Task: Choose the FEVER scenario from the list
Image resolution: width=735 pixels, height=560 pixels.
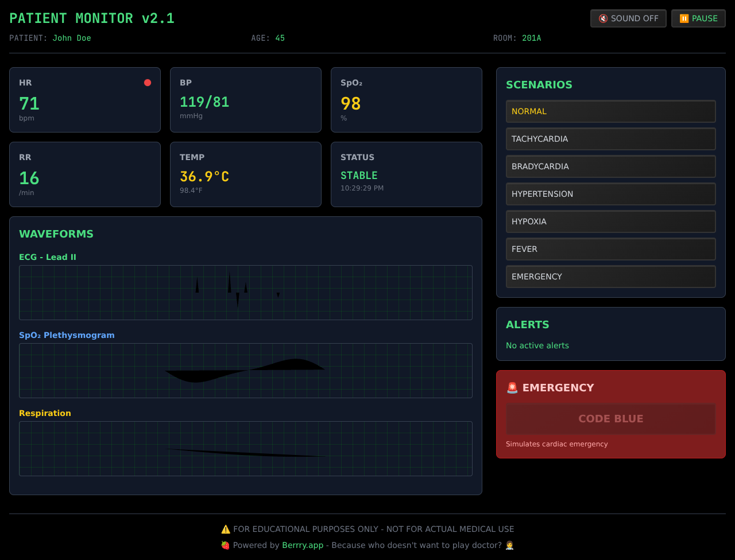Action: [x=610, y=249]
